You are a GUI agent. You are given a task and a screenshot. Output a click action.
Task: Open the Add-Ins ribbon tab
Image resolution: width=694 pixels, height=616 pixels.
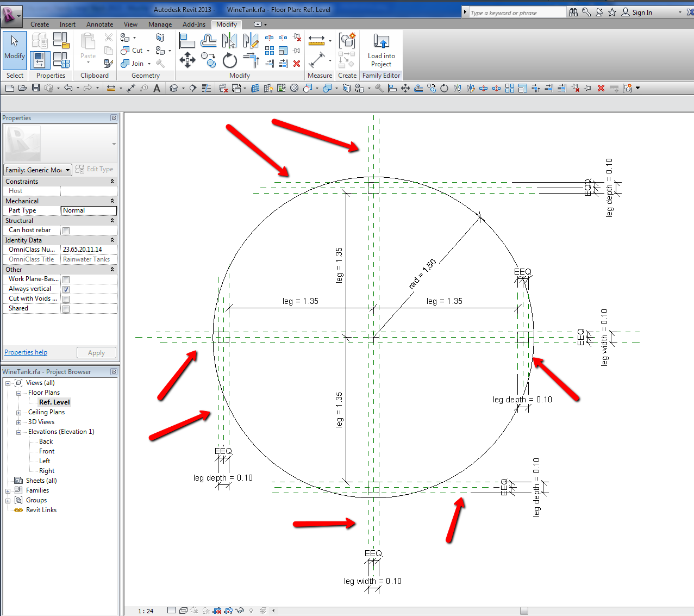(194, 24)
